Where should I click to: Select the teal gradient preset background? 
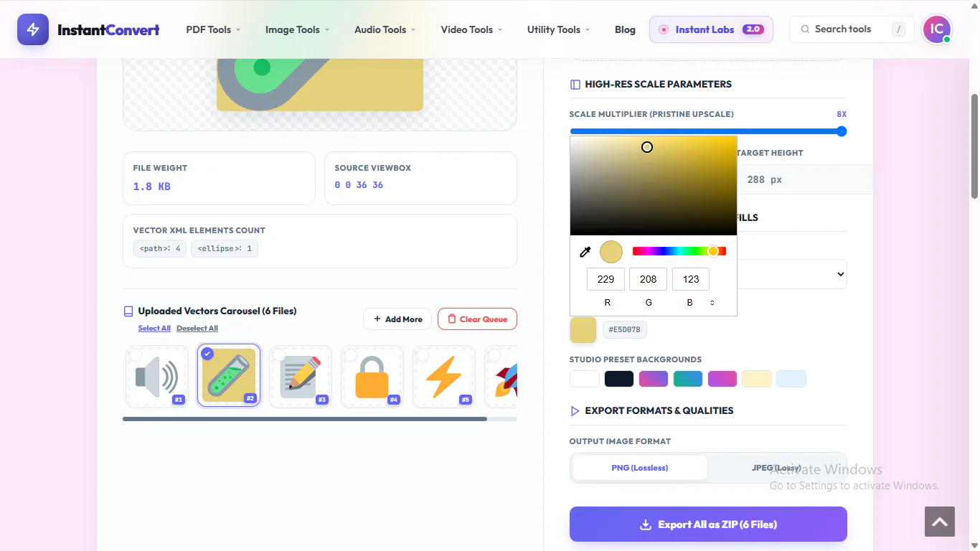point(687,379)
